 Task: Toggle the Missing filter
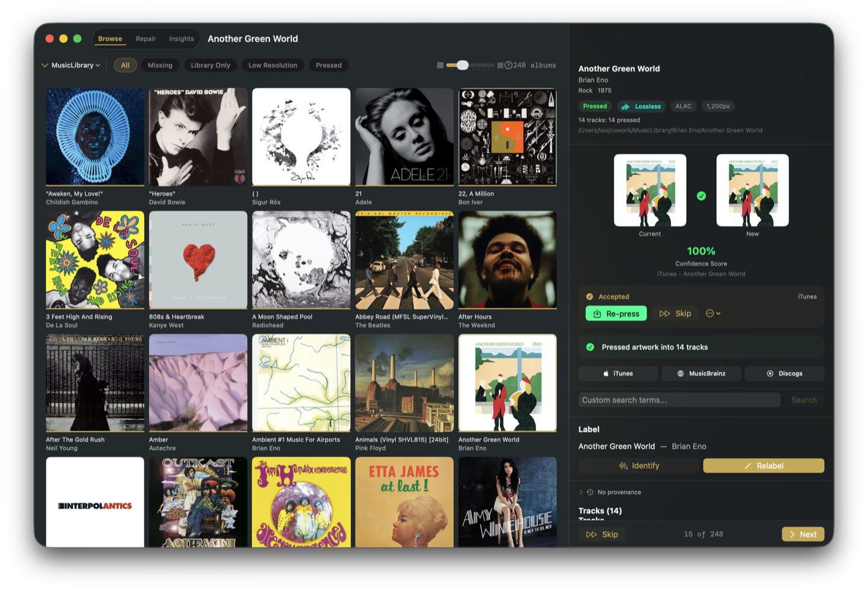tap(160, 65)
